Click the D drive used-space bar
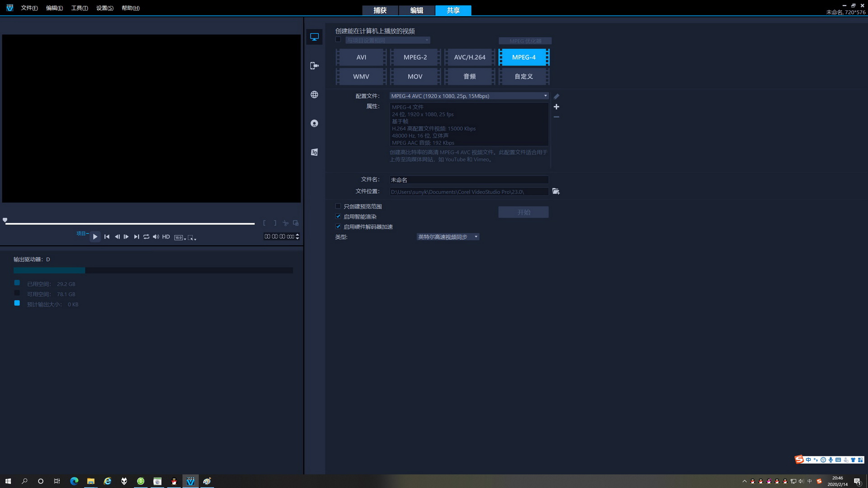The image size is (868, 488). pos(49,270)
